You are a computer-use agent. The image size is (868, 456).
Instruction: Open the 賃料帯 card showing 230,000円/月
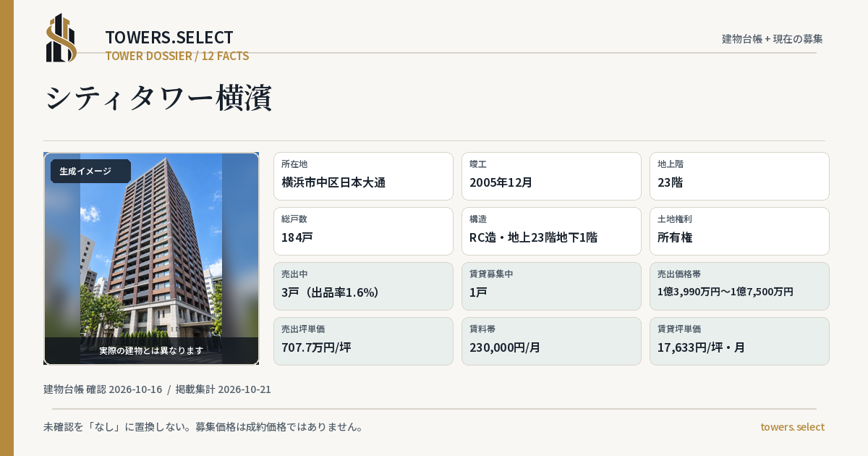coord(551,341)
